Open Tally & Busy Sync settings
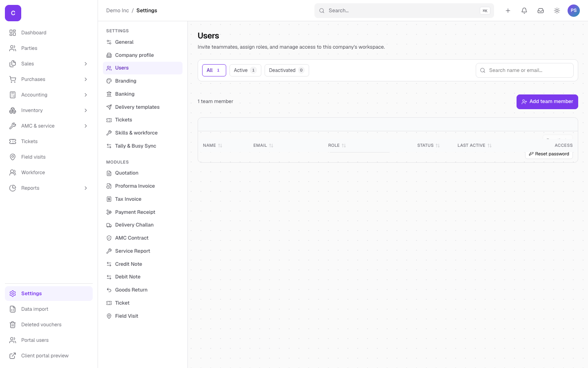The width and height of the screenshot is (588, 368). [x=143, y=146]
